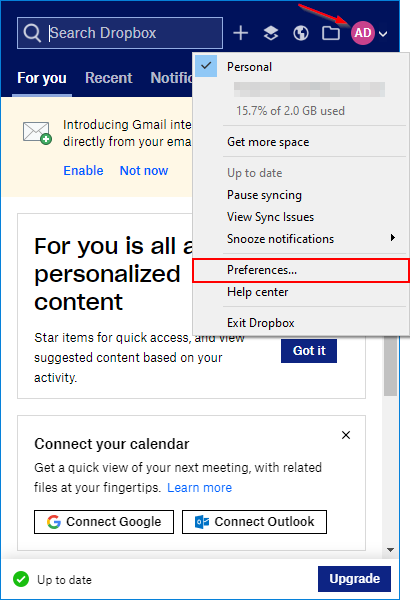
Task: Dismiss the Connect your calendar card
Action: (346, 435)
